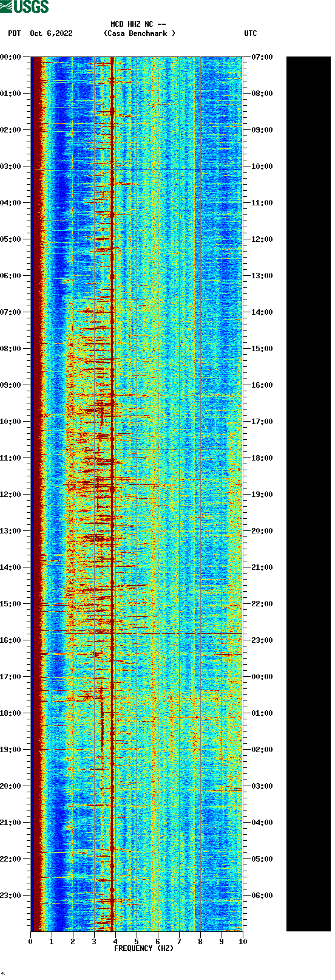The image size is (335, 980).
Task: Click the 23:00 tick on the PDT axis
Action: point(11,896)
